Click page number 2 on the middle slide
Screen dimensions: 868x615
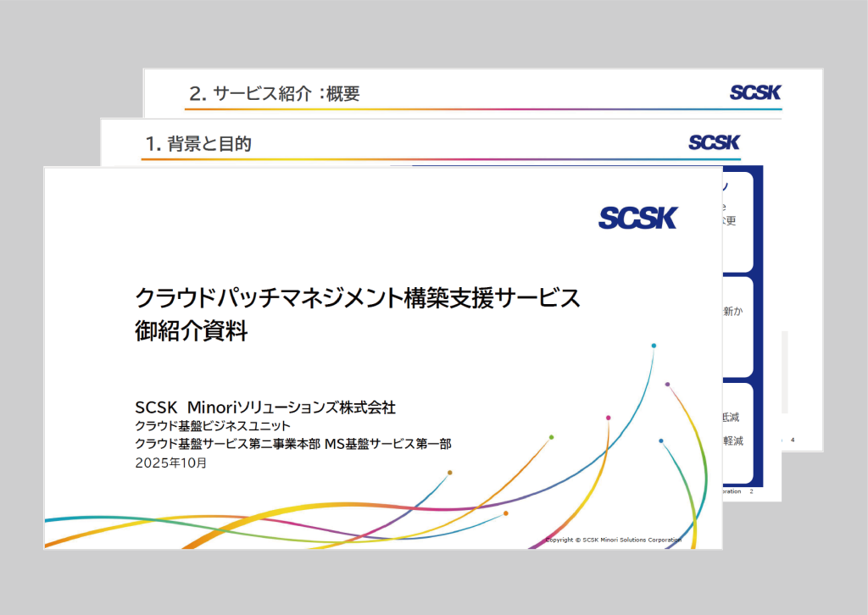point(751,491)
